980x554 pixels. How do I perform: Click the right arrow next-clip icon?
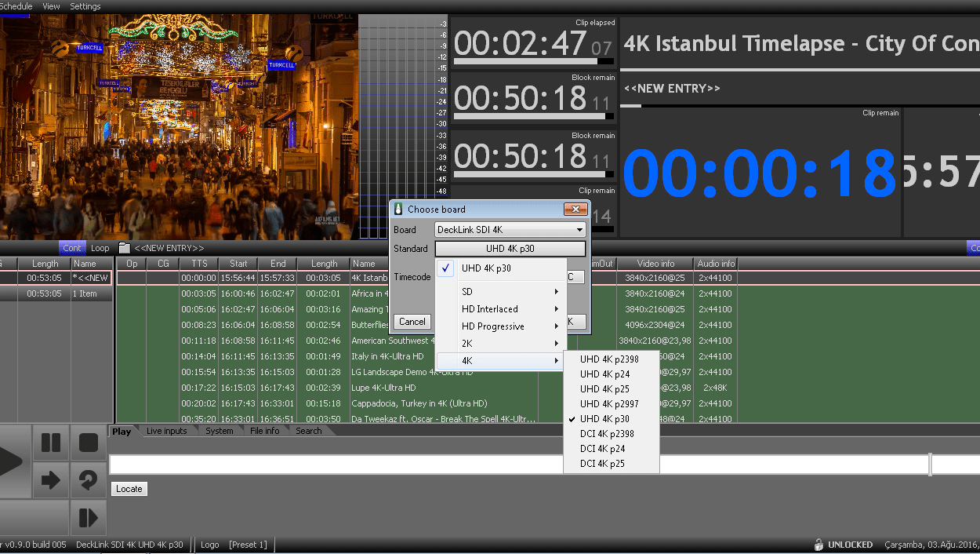click(x=51, y=480)
